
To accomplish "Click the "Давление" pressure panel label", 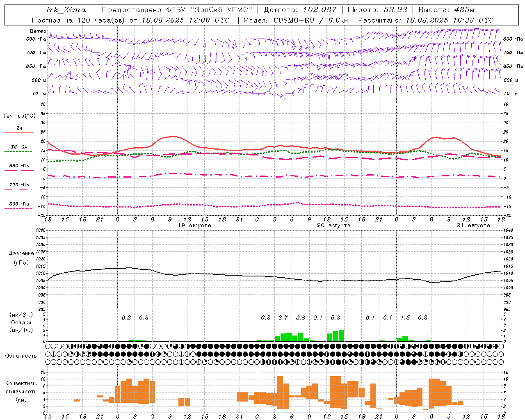I will (21, 253).
